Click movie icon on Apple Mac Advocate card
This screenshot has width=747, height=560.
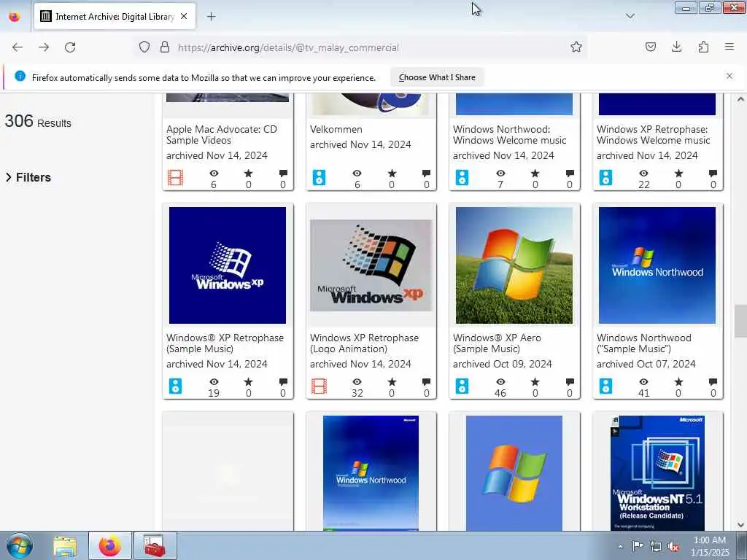coord(175,178)
